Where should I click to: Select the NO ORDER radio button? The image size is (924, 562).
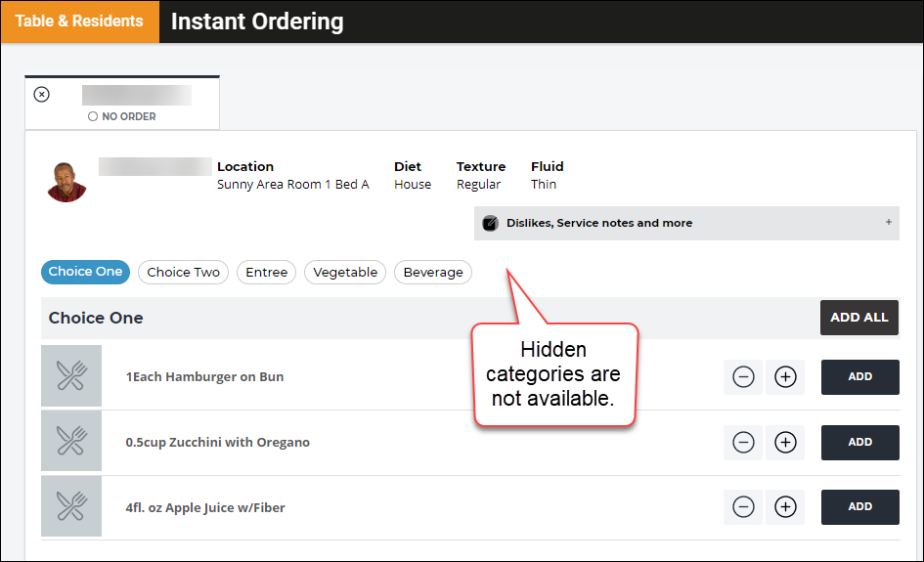[x=93, y=116]
